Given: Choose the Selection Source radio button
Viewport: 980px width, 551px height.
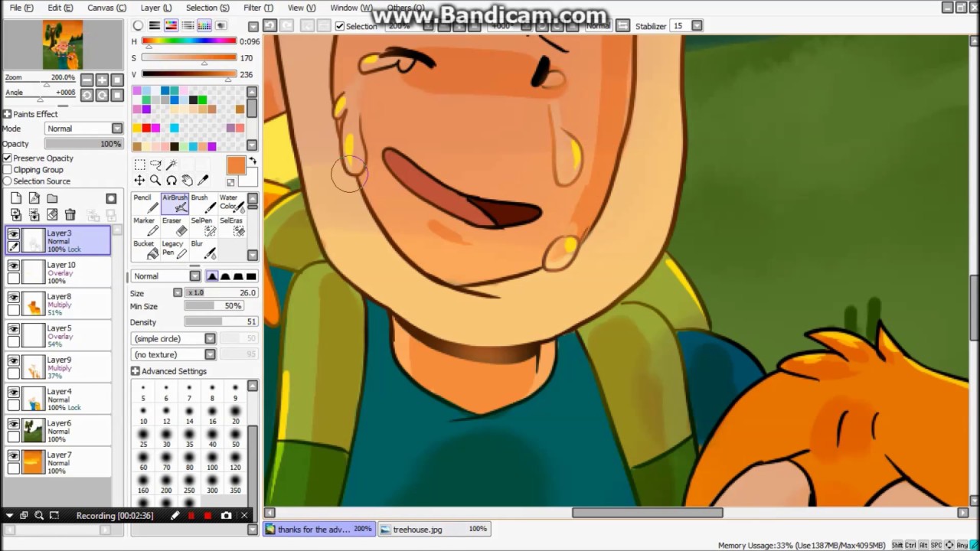Looking at the screenshot, I should click(8, 181).
